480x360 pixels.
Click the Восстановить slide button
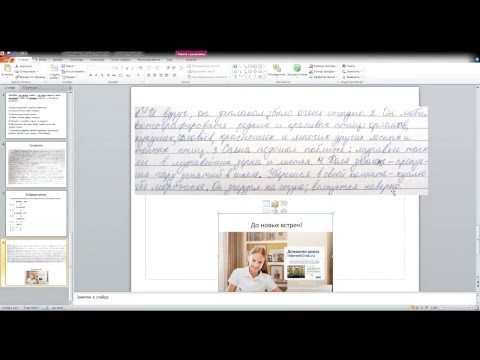coord(73,71)
